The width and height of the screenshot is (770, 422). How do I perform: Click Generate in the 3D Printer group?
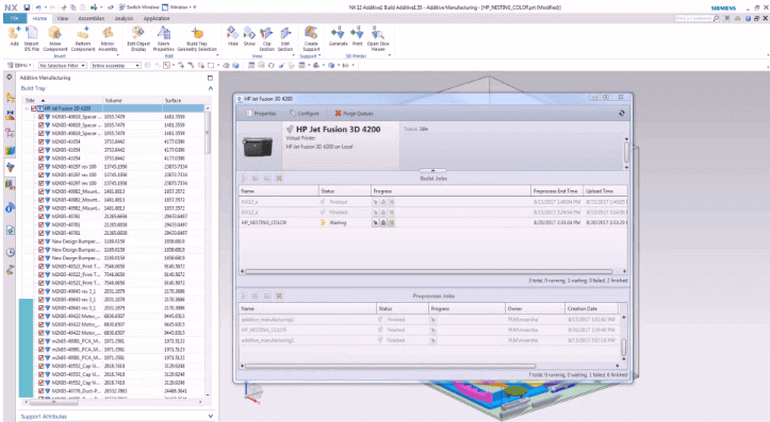[338, 37]
